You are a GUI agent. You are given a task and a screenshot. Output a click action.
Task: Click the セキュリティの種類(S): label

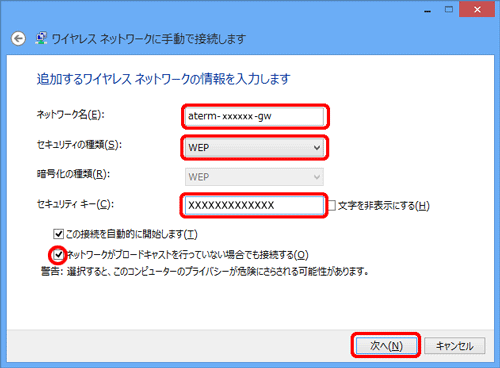(79, 145)
